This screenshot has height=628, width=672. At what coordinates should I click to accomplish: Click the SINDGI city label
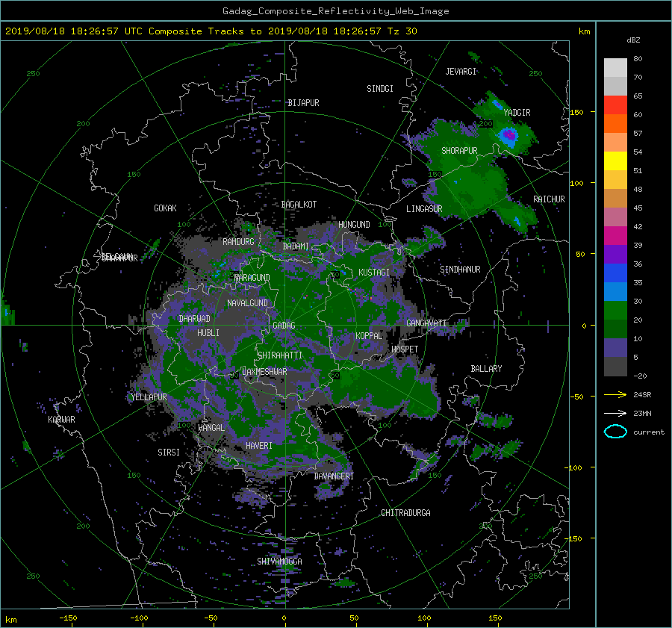click(x=380, y=89)
